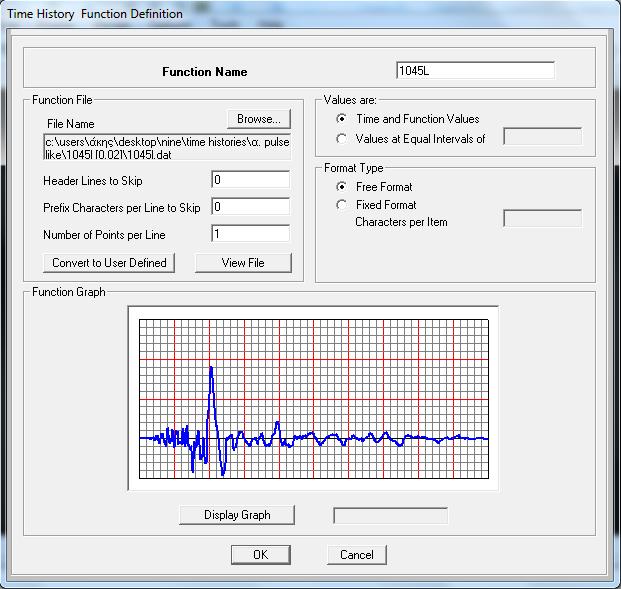Click the Display Graph button
621x589 pixels.
point(237,515)
